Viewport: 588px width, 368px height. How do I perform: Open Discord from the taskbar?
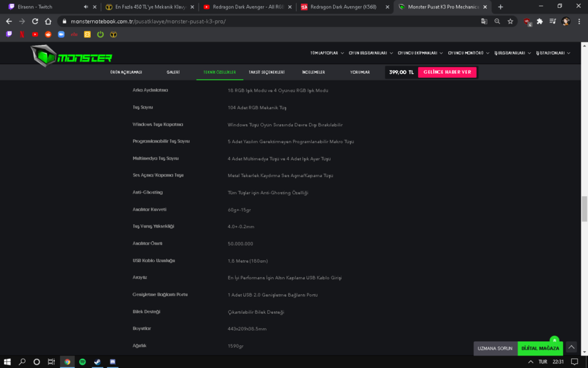tap(112, 361)
